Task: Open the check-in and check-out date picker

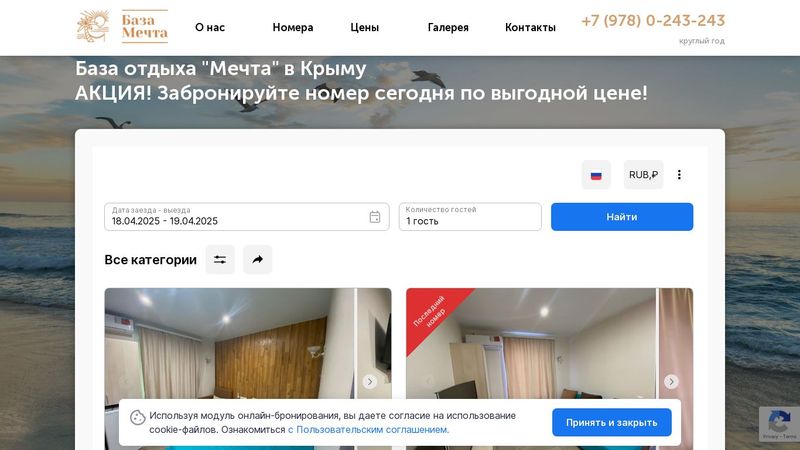Action: tap(247, 217)
